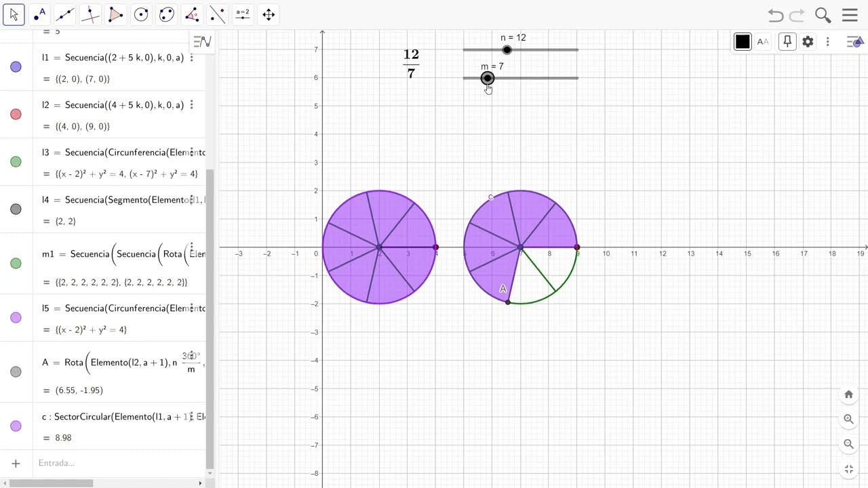Toggle the algebra view style bar icon
Viewport: 868px width, 488px height.
[202, 41]
